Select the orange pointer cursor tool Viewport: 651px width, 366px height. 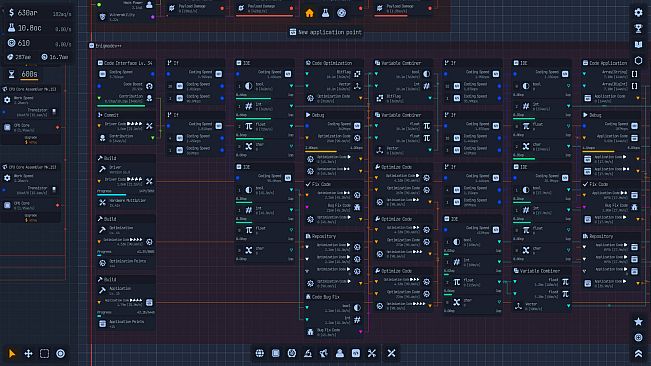coord(12,354)
